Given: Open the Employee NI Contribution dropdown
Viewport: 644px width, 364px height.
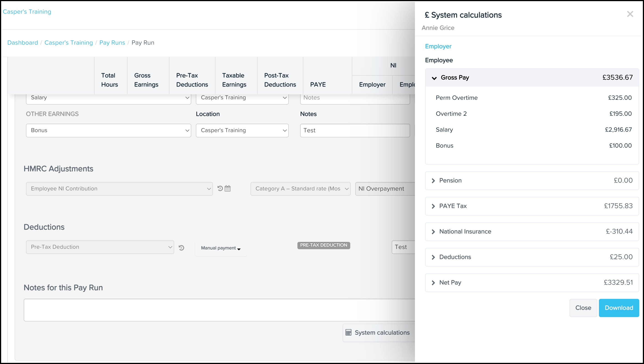Looking at the screenshot, I should pos(119,189).
